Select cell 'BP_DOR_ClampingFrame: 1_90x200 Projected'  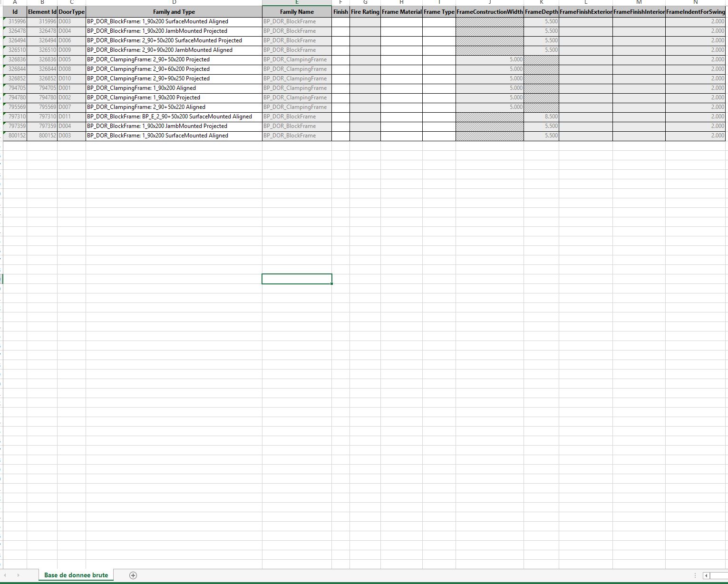pos(174,97)
